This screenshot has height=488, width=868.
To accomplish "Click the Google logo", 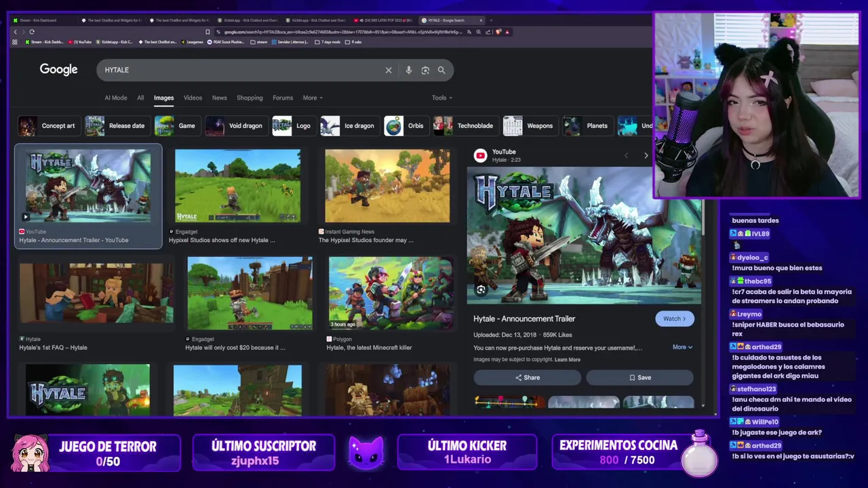I will coord(58,69).
